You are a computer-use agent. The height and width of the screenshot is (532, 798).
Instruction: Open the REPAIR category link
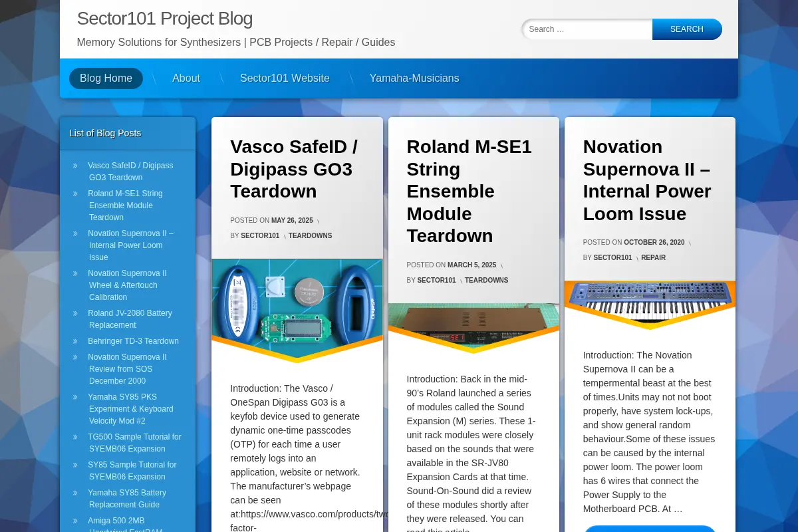click(653, 258)
